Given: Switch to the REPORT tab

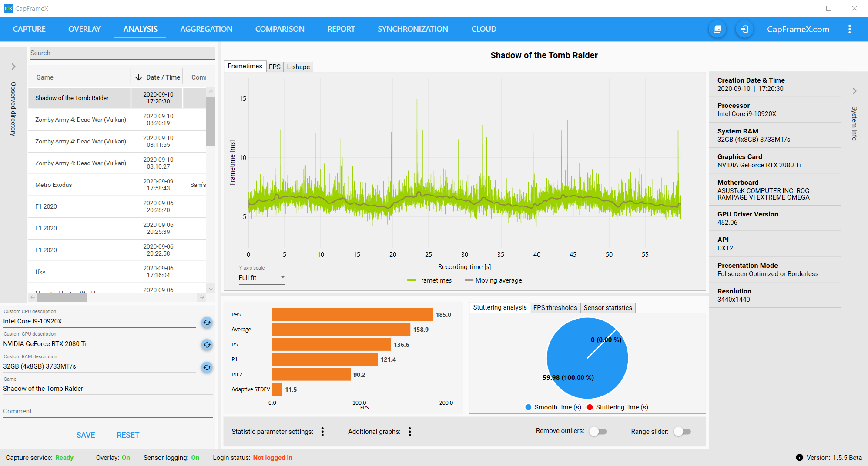Looking at the screenshot, I should [x=341, y=29].
